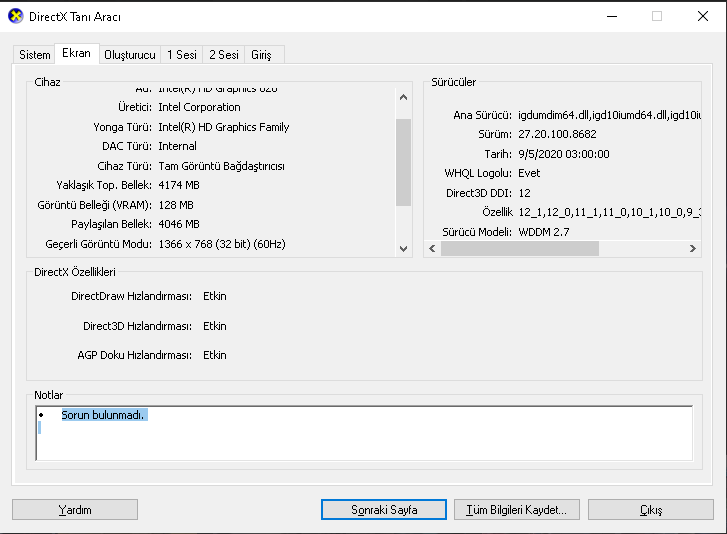Open the Oluşturucu tab
The width and height of the screenshot is (727, 534).
pyautogui.click(x=130, y=55)
